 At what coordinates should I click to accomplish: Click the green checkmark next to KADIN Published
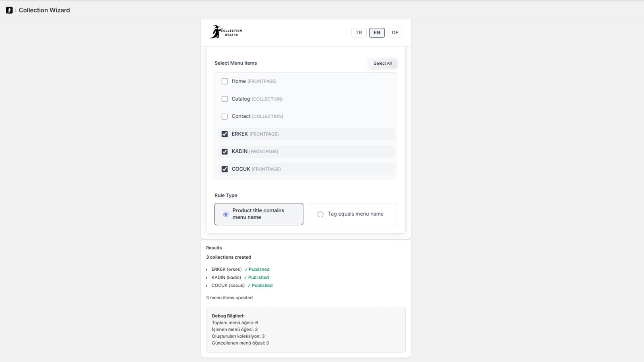[x=245, y=278]
